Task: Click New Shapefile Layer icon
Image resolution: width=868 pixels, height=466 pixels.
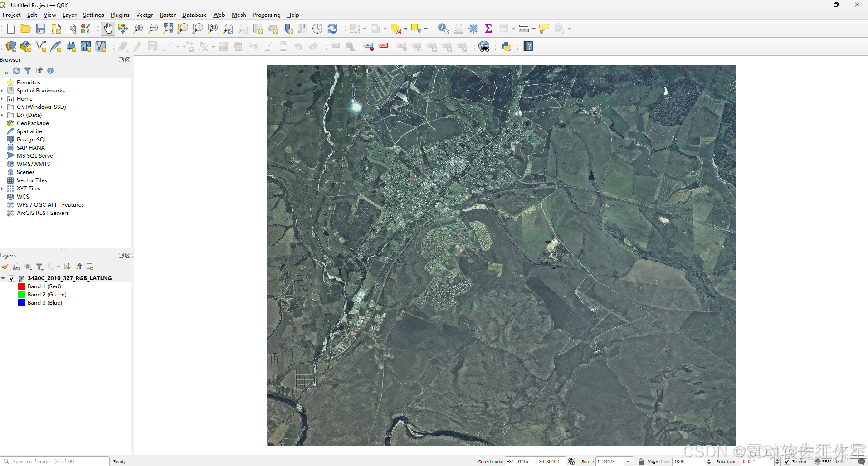Action: (41, 46)
